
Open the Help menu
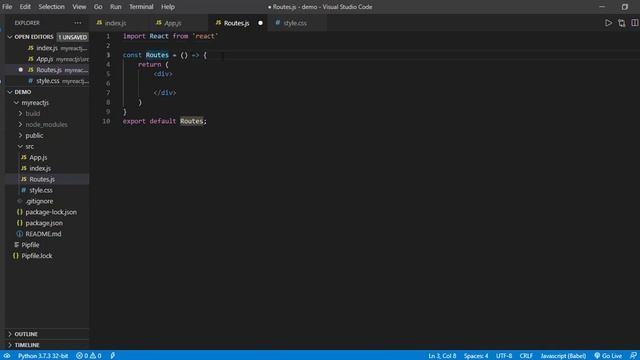[168, 7]
